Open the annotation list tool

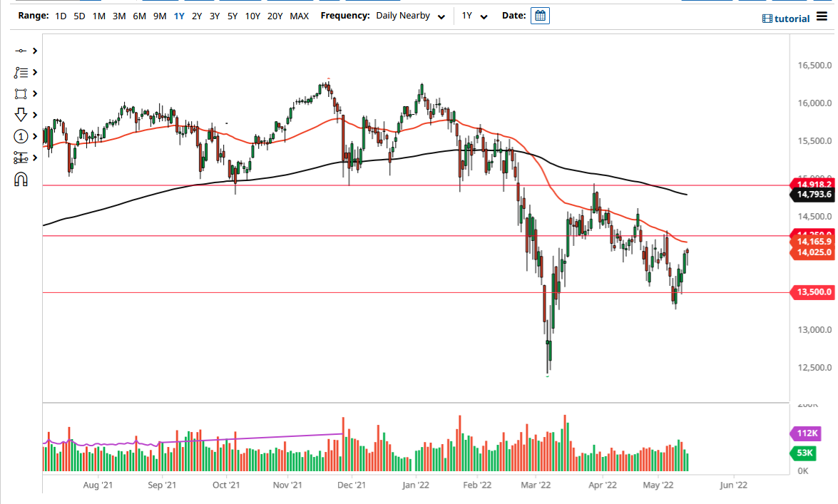click(x=21, y=72)
